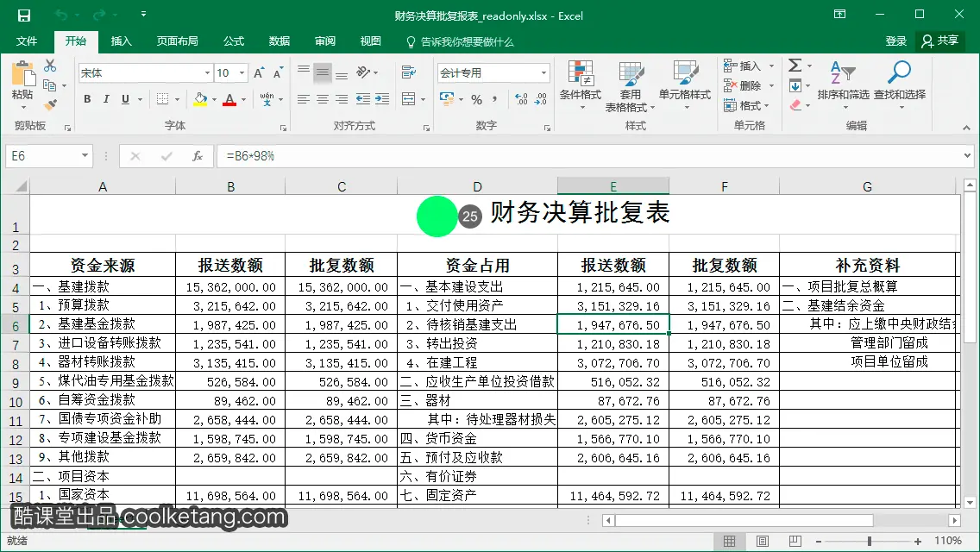Image resolution: width=980 pixels, height=552 pixels.
Task: Toggle middle vertical alignment
Action: [323, 72]
